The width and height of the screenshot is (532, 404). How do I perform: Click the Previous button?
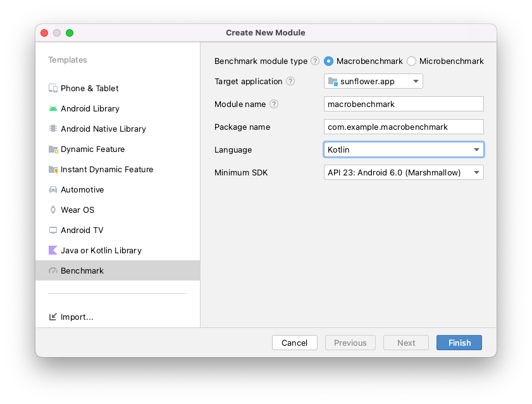350,343
